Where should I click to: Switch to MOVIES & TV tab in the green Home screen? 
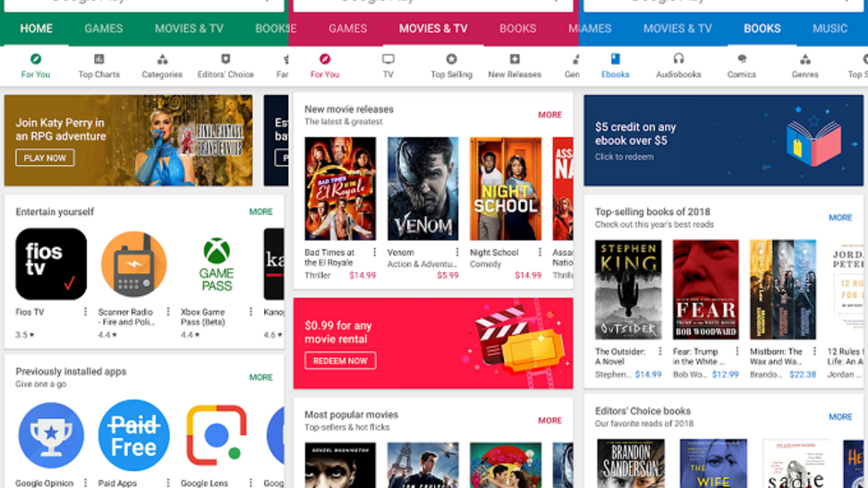[189, 29]
